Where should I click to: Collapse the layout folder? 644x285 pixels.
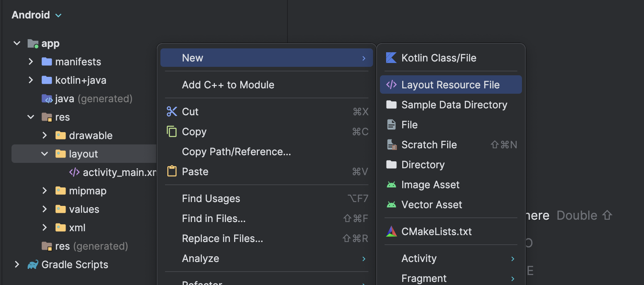(x=45, y=154)
